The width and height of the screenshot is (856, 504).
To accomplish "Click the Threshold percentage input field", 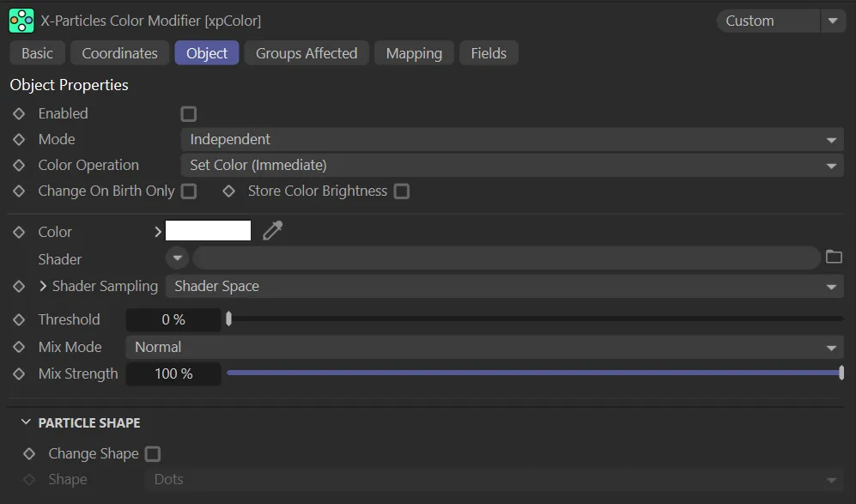I will point(173,319).
